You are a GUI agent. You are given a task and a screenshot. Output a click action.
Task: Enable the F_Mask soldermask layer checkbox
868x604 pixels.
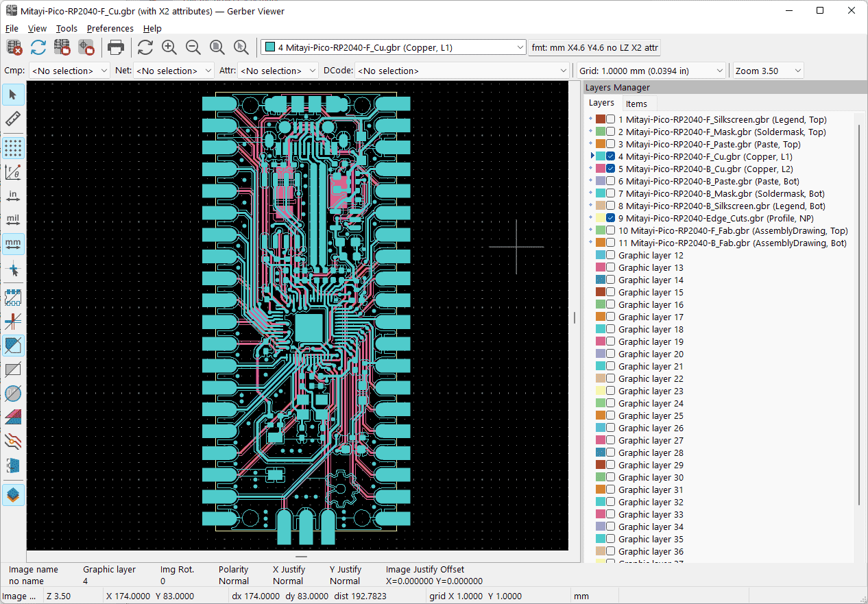pyautogui.click(x=610, y=132)
